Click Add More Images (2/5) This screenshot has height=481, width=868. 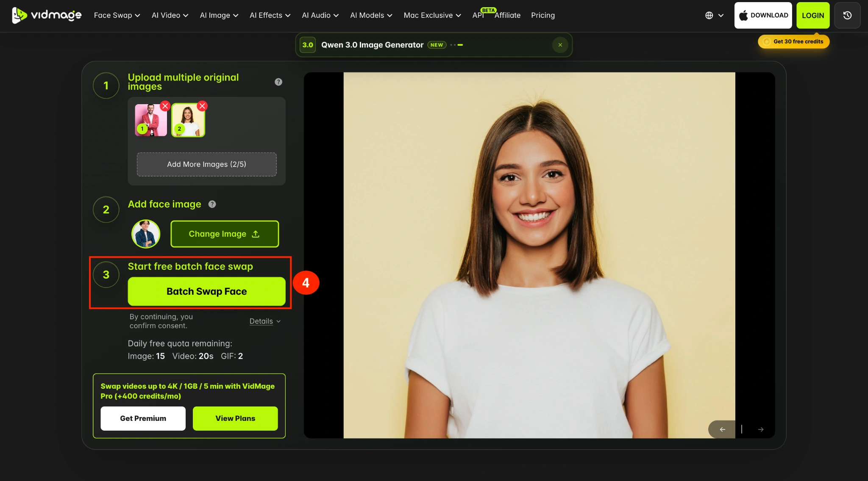pyautogui.click(x=207, y=164)
